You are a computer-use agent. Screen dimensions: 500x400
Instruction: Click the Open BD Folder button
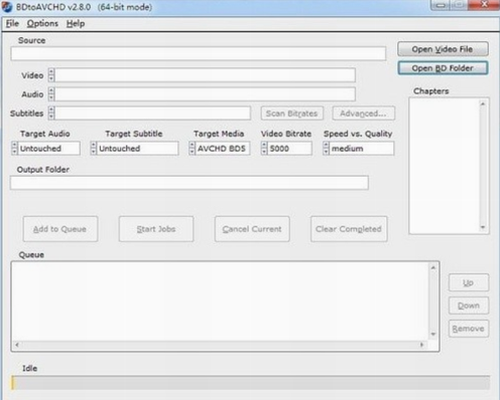(443, 68)
